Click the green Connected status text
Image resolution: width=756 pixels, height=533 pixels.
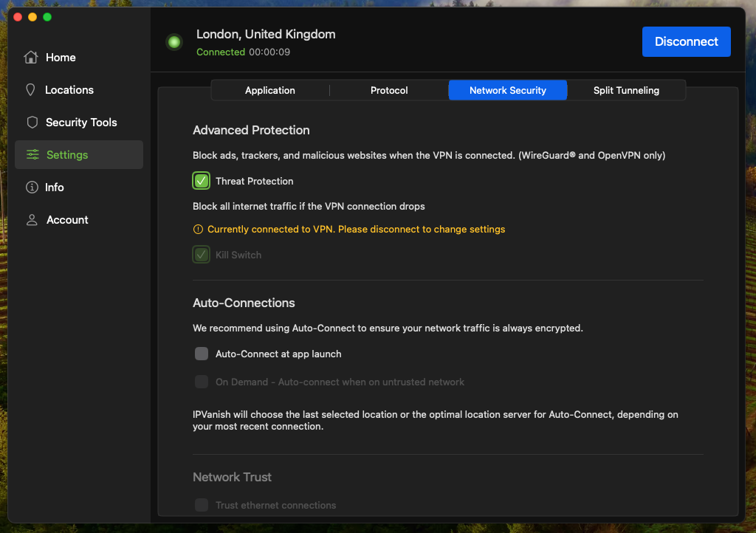pyautogui.click(x=220, y=52)
